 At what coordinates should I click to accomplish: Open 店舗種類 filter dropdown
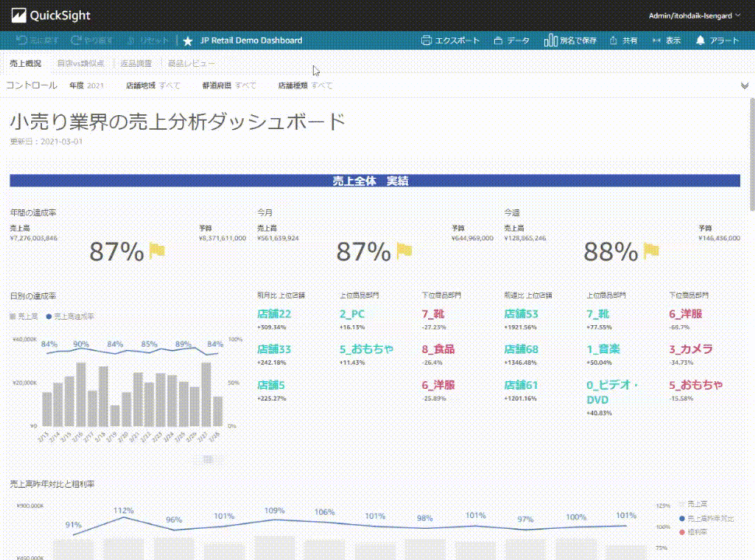[x=305, y=86]
